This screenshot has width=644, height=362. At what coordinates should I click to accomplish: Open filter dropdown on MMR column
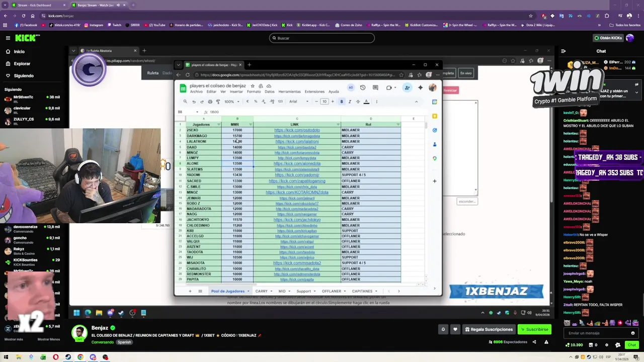point(250,124)
